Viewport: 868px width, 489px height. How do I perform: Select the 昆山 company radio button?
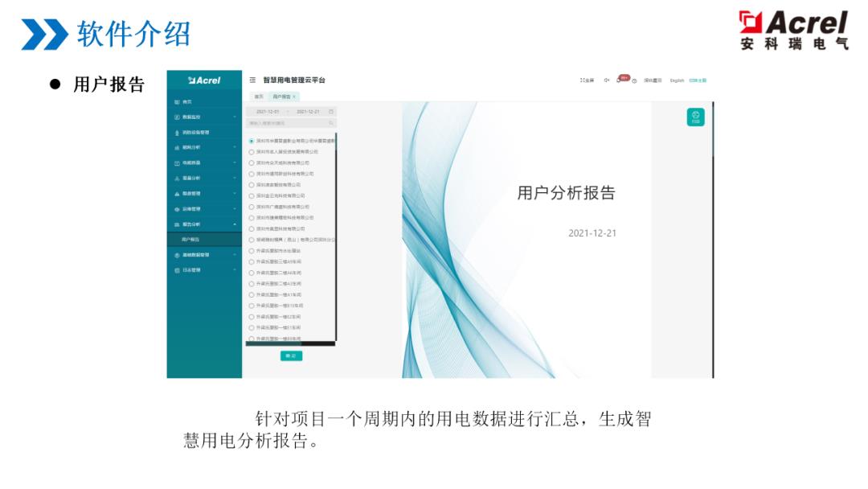pos(252,240)
